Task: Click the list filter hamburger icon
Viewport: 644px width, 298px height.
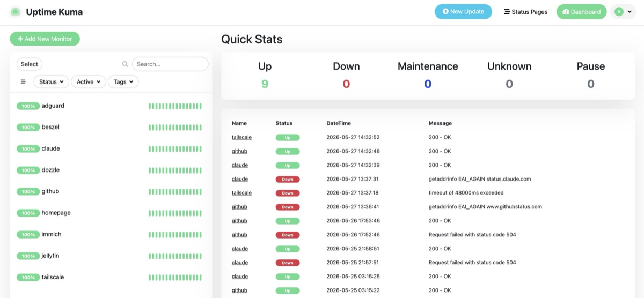Action: 23,82
